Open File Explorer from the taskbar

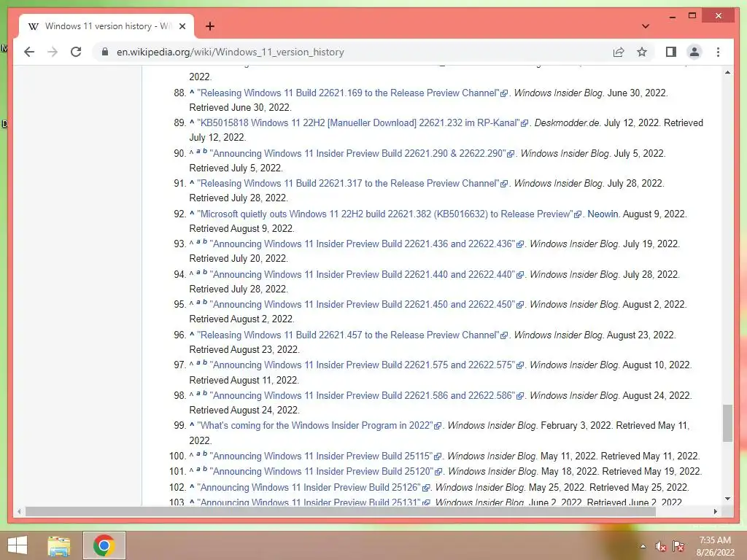pos(59,545)
